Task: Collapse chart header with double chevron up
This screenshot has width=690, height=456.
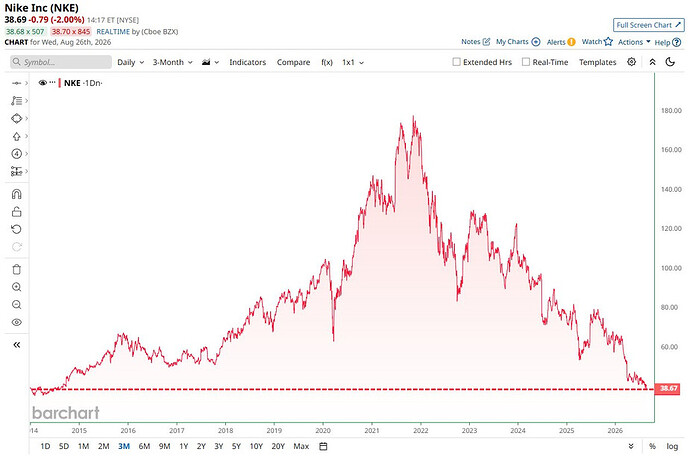Action: [653, 62]
